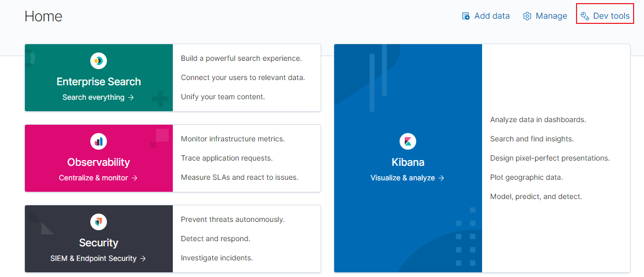This screenshot has height=277, width=644.
Task: Click the arrow after Visualize & analyze
Action: (x=441, y=178)
